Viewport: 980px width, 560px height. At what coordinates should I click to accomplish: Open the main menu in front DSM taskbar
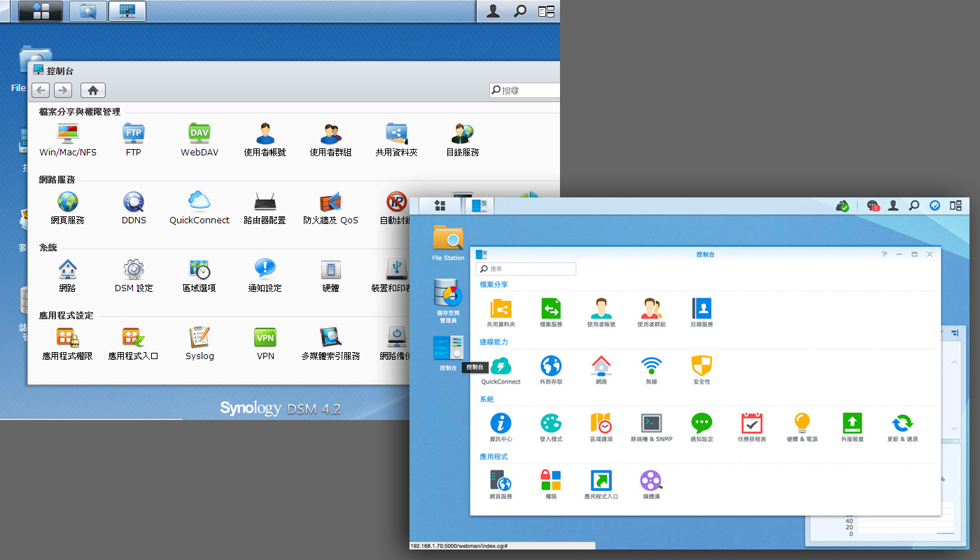[x=440, y=206]
